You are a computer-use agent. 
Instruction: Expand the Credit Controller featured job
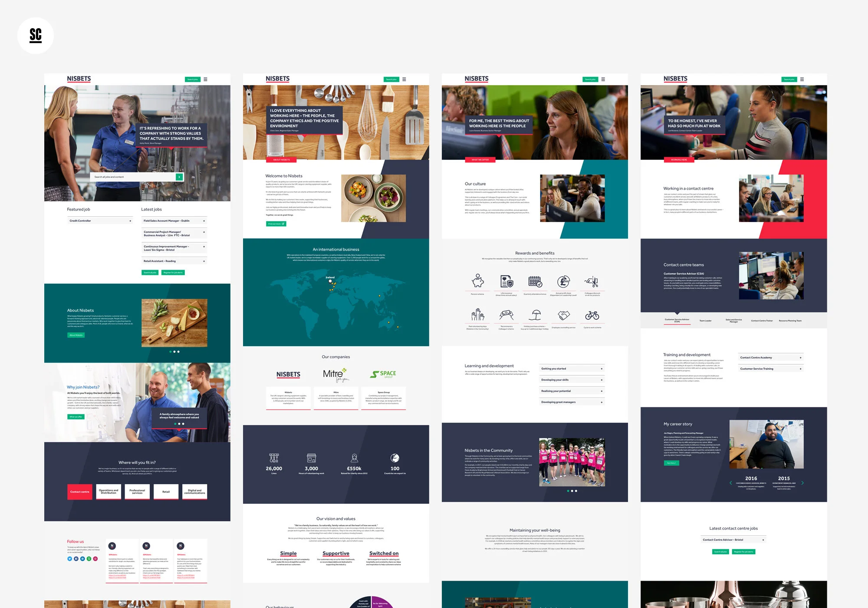tap(130, 221)
